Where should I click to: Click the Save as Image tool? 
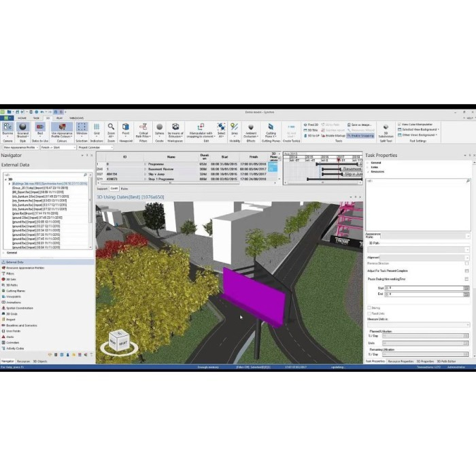point(360,124)
